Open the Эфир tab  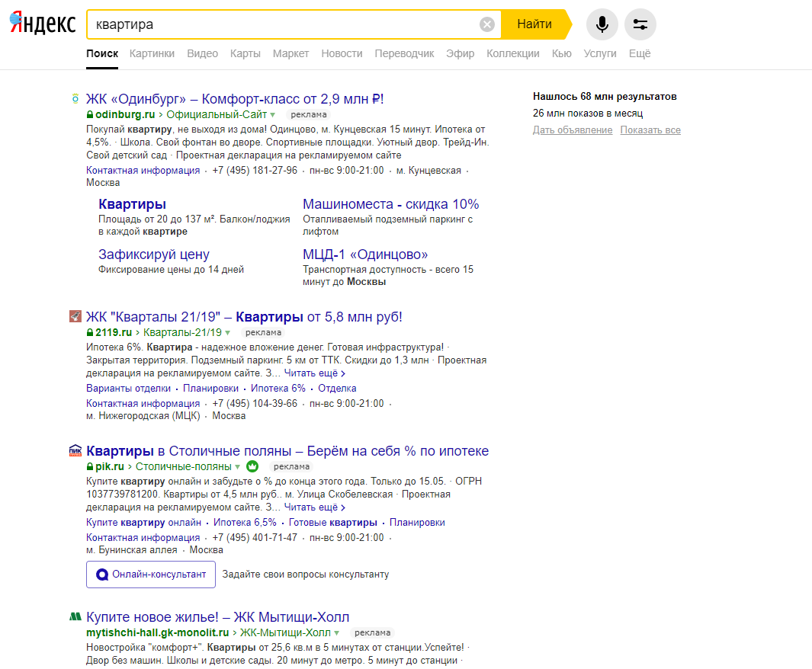coord(461,53)
